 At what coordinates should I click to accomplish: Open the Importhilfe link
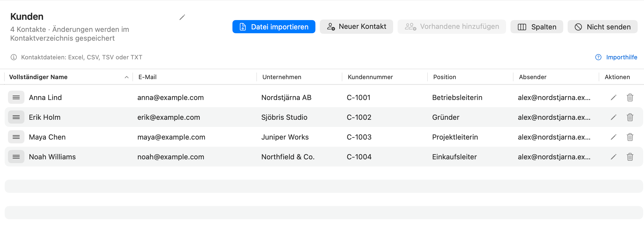click(x=616, y=57)
